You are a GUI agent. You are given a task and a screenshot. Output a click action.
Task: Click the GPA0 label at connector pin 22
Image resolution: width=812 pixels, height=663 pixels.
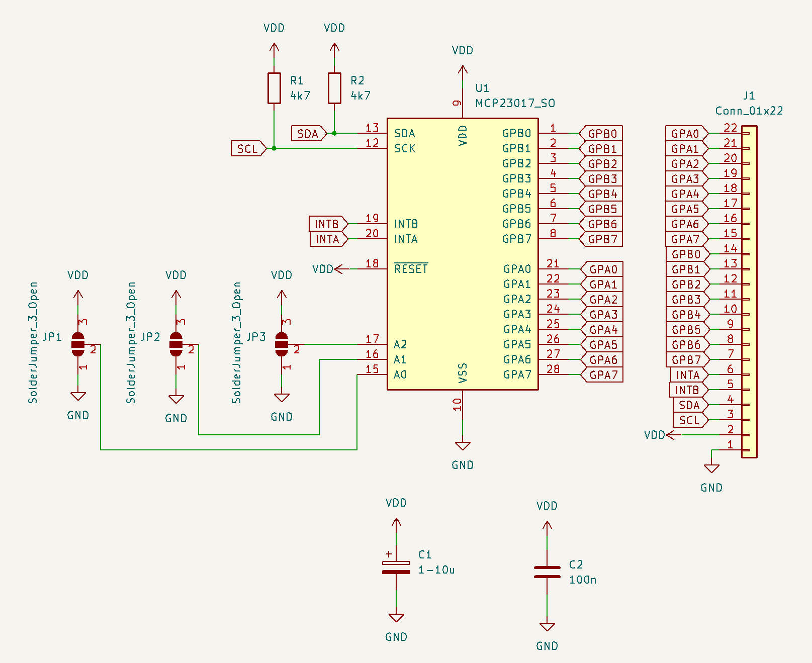pyautogui.click(x=686, y=134)
